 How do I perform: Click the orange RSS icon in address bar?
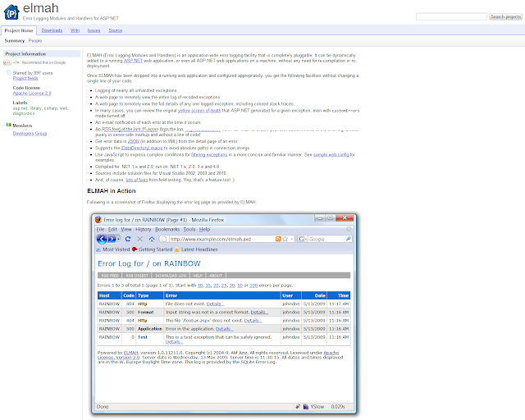pos(278,239)
